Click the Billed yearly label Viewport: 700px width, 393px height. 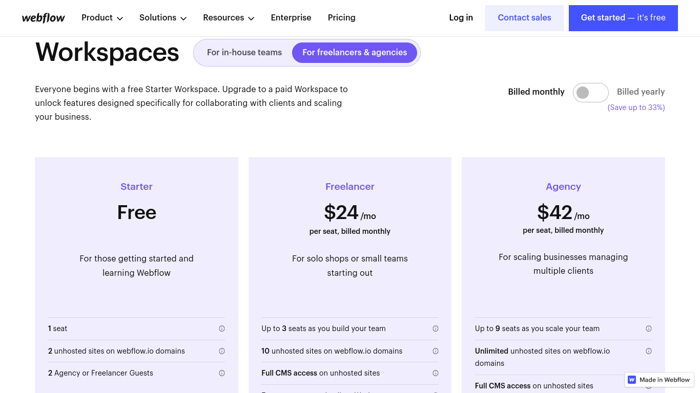tap(641, 92)
